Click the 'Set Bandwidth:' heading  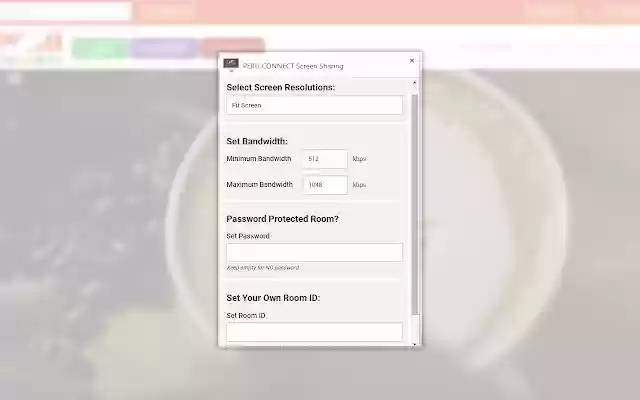pyautogui.click(x=257, y=141)
